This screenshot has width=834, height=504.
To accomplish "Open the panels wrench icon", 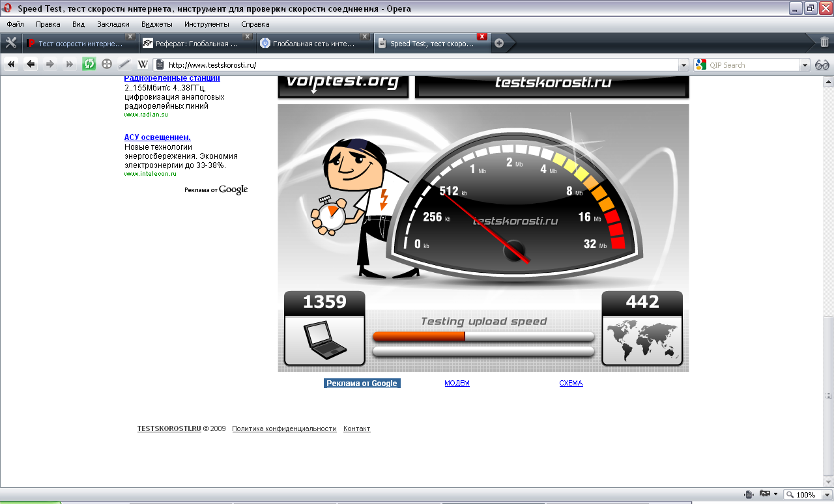I will coord(10,43).
